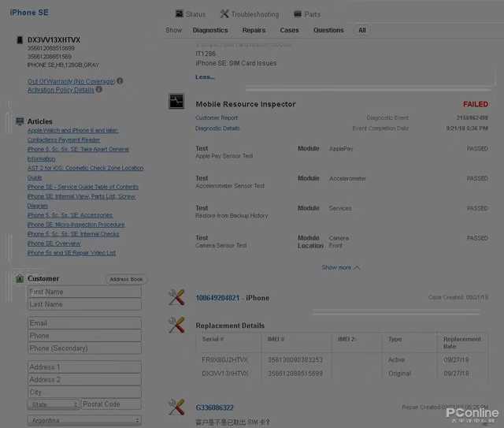Click the FAILED status label
504x428 pixels.
click(x=476, y=104)
